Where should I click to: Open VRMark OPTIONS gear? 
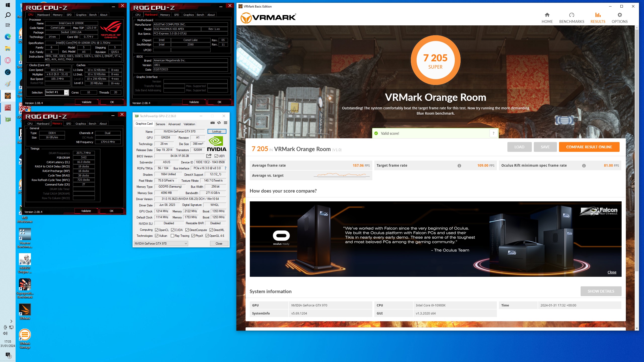click(x=620, y=18)
